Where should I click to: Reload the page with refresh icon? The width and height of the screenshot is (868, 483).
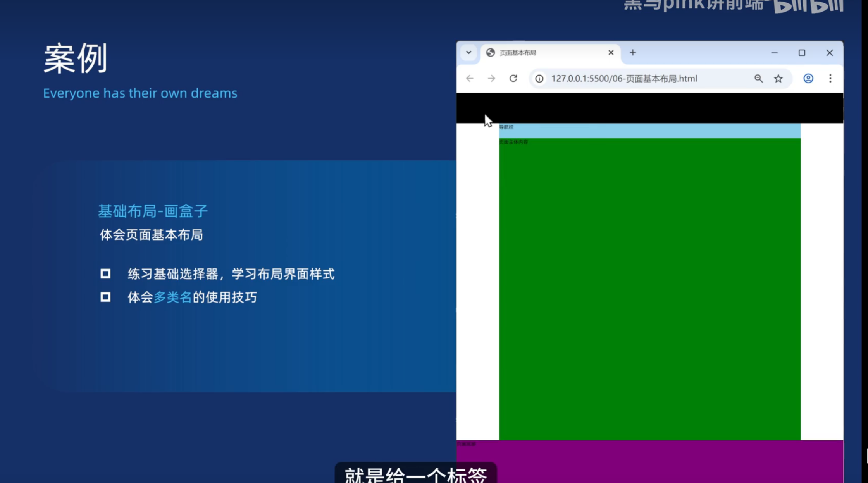(513, 79)
